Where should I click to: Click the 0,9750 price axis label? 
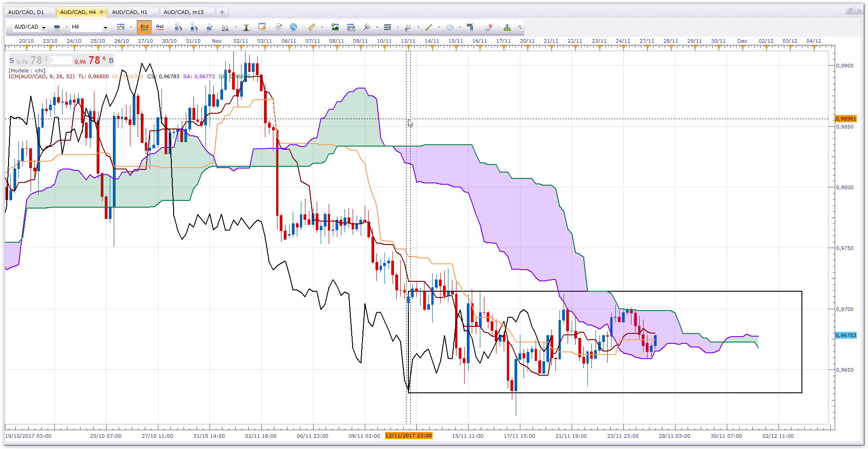845,248
